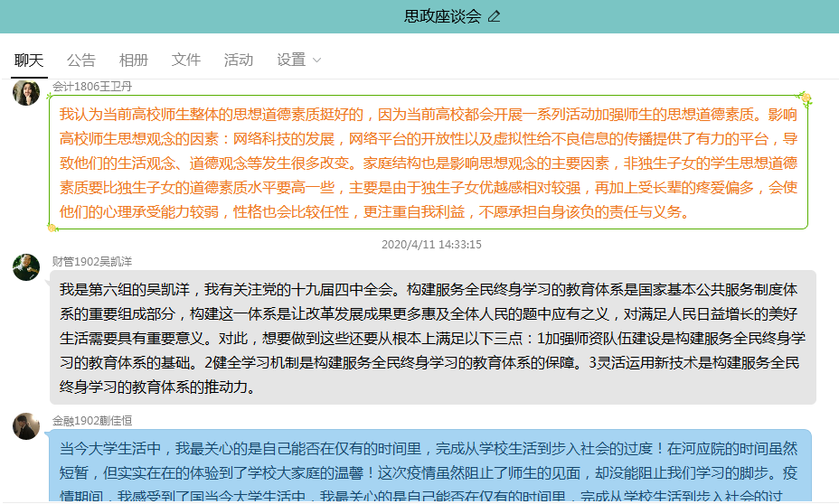Open 吴凯洋's profile avatar
Viewport: 839px width, 504px height.
click(x=26, y=267)
